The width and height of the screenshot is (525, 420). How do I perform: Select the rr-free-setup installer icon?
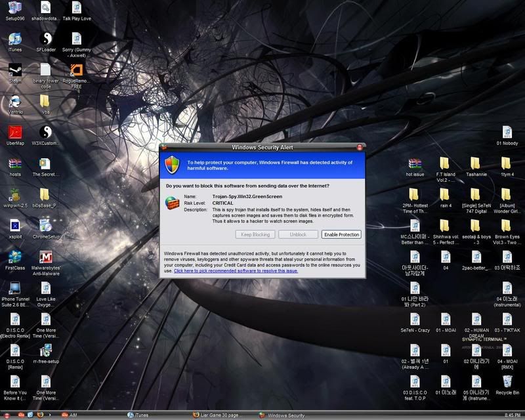pos(46,350)
